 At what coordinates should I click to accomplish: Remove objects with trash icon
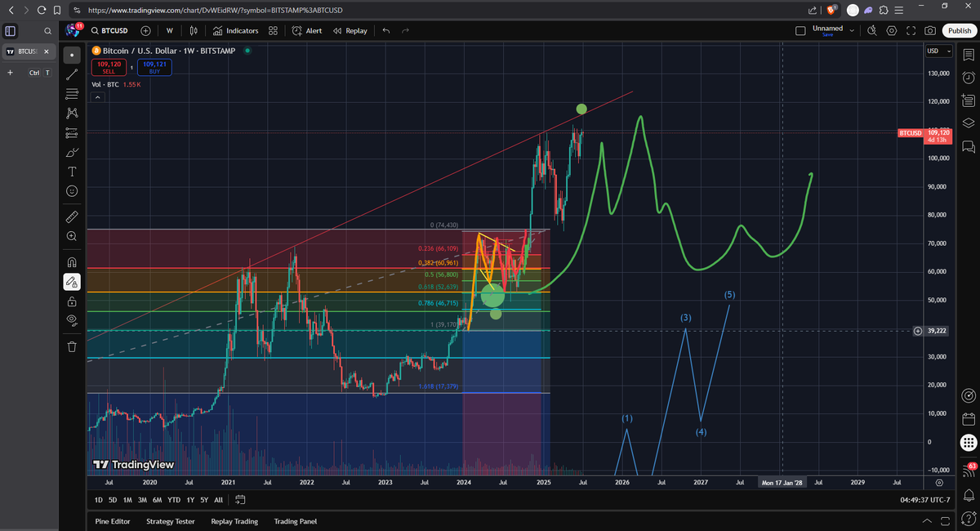pos(72,346)
